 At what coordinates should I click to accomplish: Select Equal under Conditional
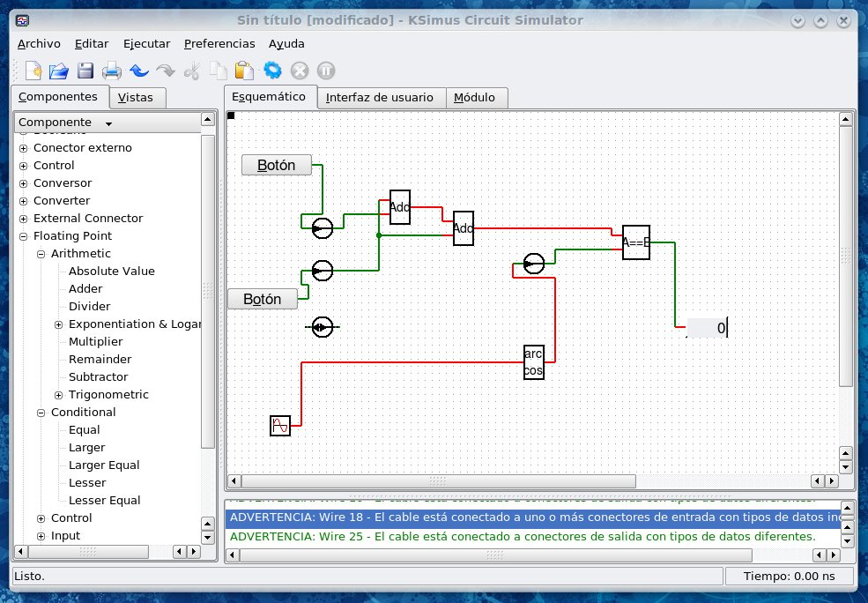click(84, 429)
